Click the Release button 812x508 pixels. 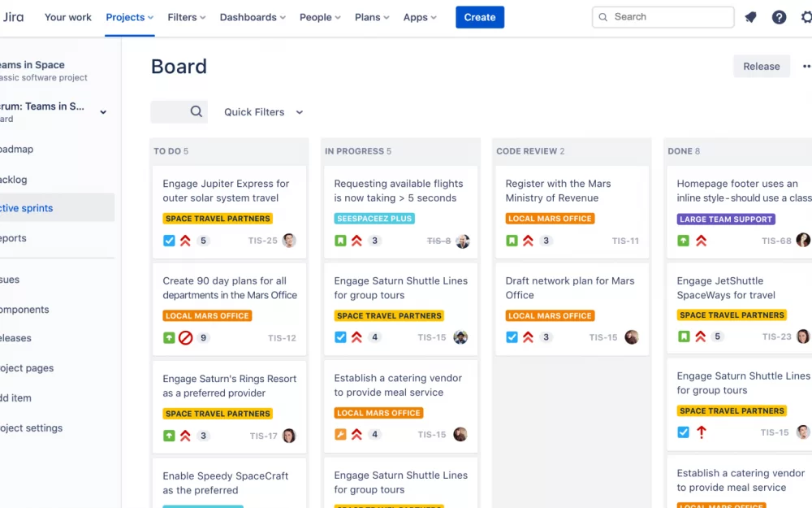(x=762, y=67)
